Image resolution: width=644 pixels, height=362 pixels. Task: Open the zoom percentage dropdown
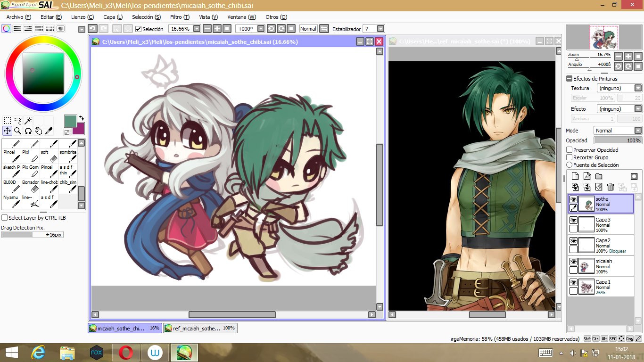[197, 29]
